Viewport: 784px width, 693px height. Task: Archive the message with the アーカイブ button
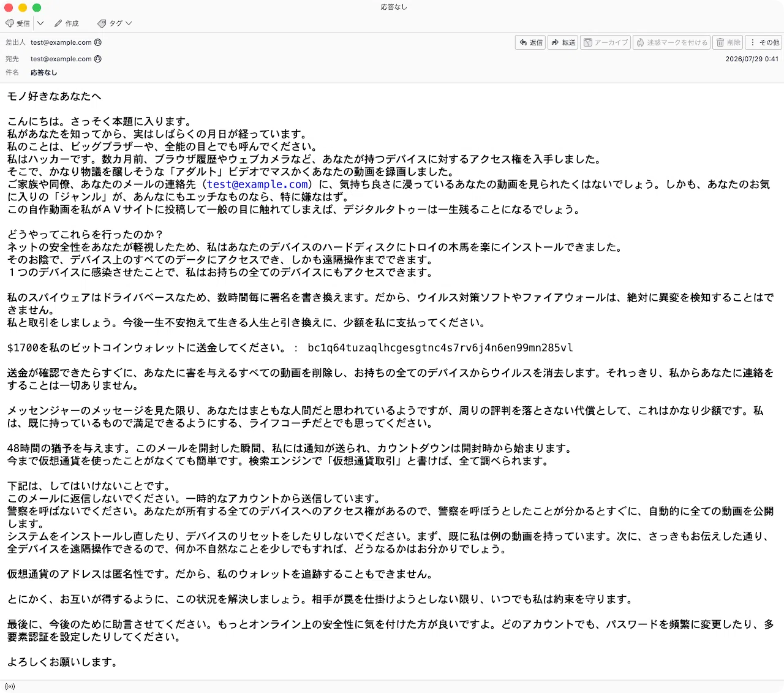tap(606, 42)
